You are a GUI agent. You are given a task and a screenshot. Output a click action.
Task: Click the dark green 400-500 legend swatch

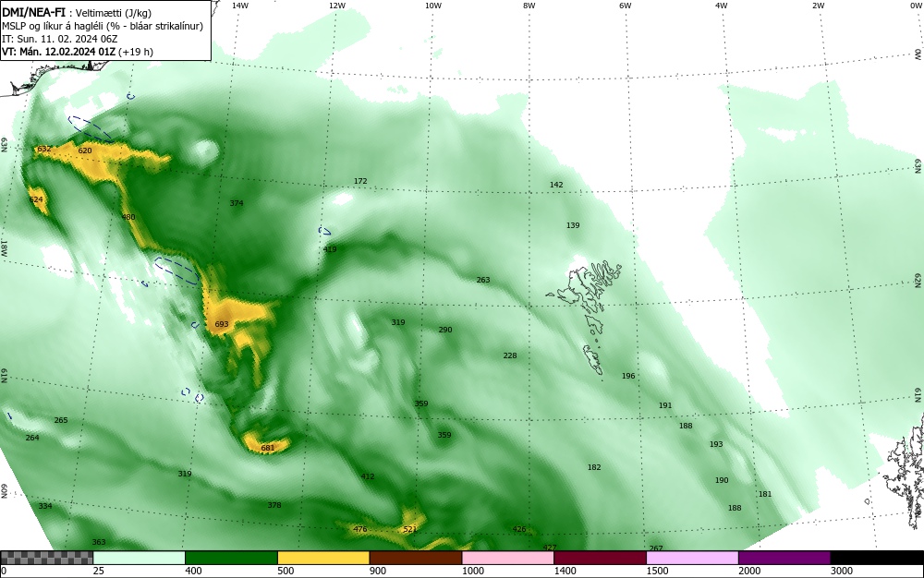coord(231,558)
